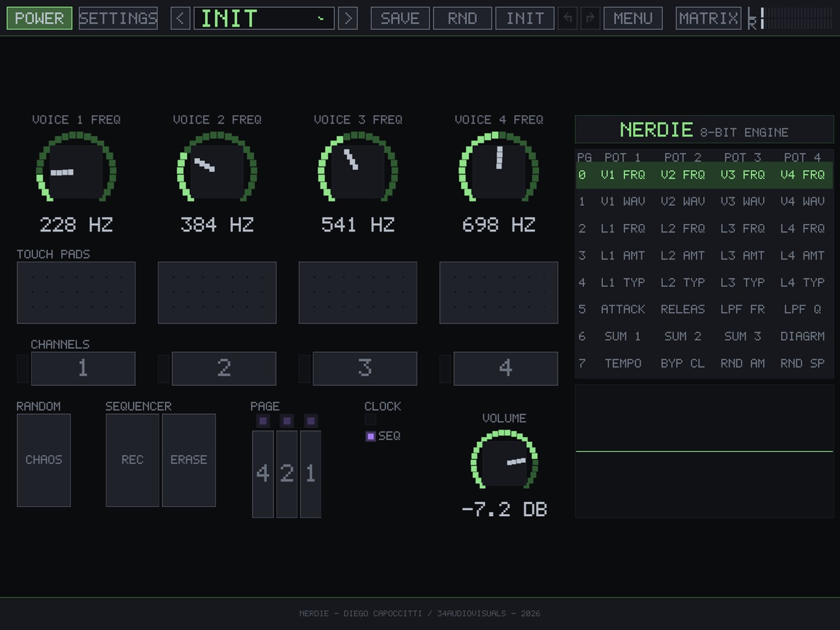Viewport: 840px width, 630px height.
Task: Randomize patch with RND button
Action: pos(462,18)
